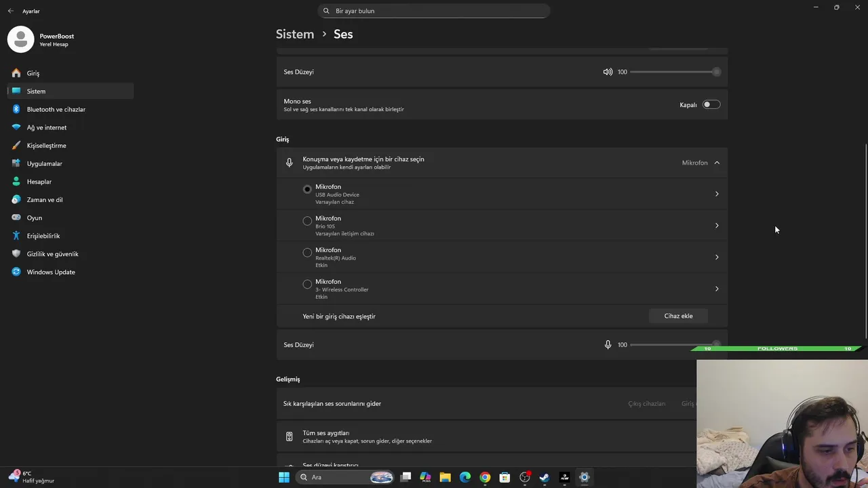The height and width of the screenshot is (488, 868).
Task: Click the Hesaplar person icon in sidebar
Action: 16,182
